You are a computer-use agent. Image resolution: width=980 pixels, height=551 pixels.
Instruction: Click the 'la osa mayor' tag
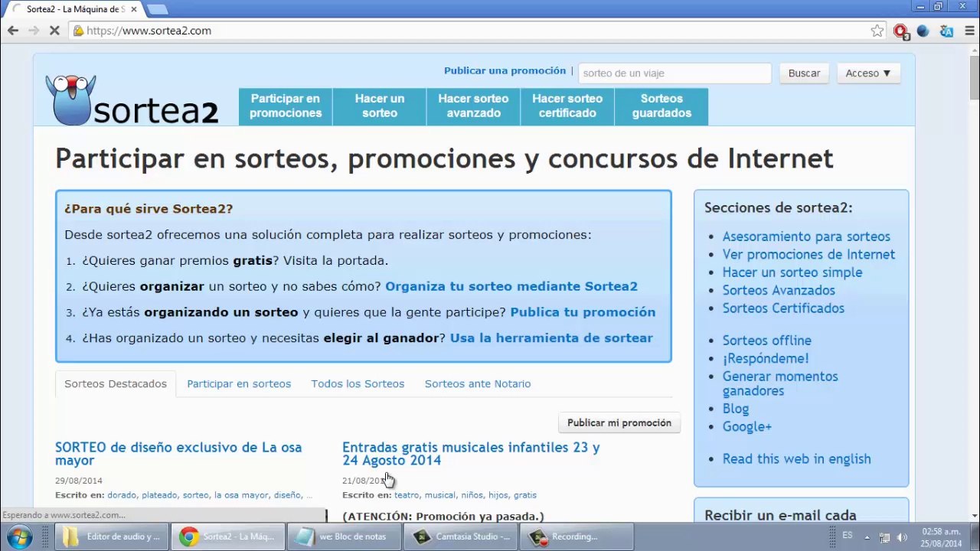click(x=241, y=495)
